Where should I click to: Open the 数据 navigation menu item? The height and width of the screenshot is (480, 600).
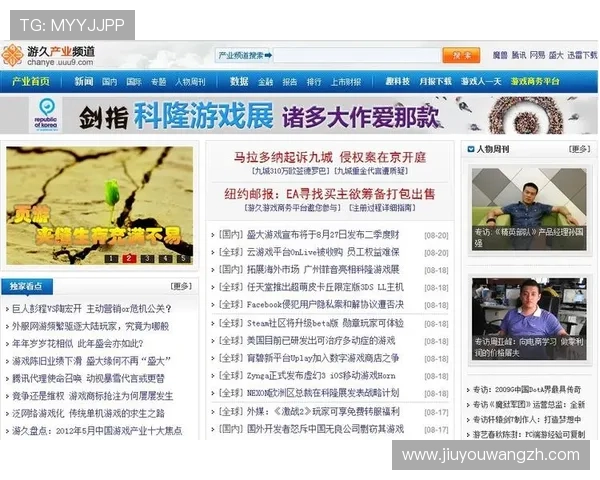point(239,81)
